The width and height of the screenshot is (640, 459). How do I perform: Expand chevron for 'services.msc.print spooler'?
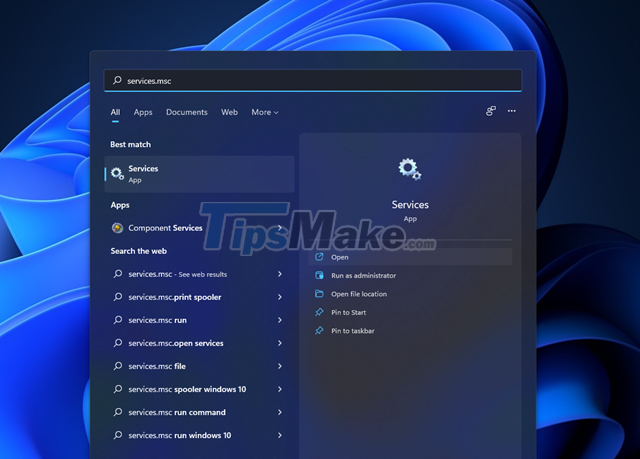click(280, 297)
